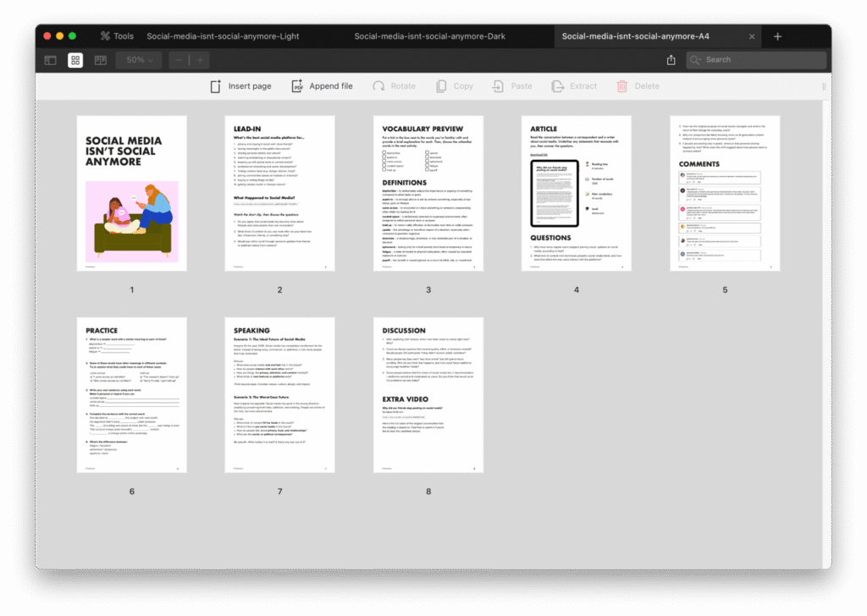Click the zoom out minus button
Image resolution: width=867 pixels, height=616 pixels.
(x=179, y=60)
